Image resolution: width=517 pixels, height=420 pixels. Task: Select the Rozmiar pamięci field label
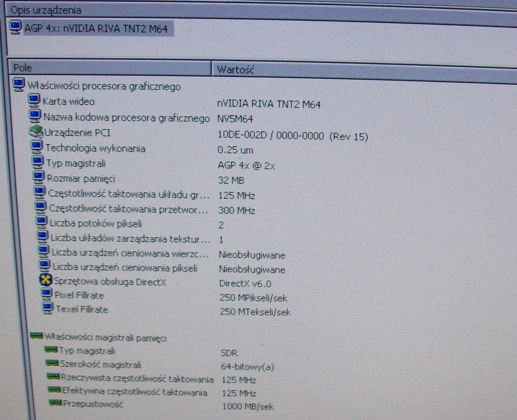[x=81, y=179]
